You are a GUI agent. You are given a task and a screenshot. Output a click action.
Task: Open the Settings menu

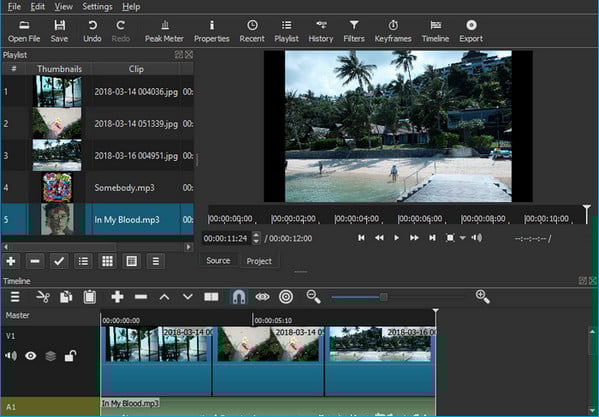97,6
